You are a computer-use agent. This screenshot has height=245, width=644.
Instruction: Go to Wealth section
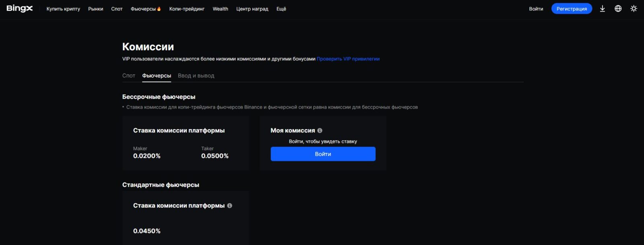coord(220,9)
